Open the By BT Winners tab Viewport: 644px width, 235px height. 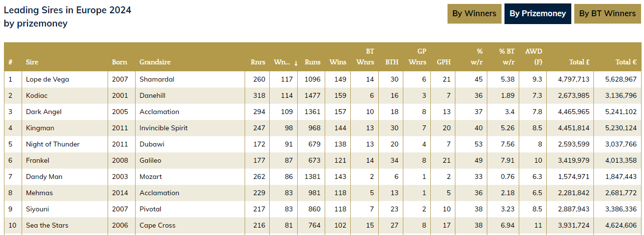607,14
